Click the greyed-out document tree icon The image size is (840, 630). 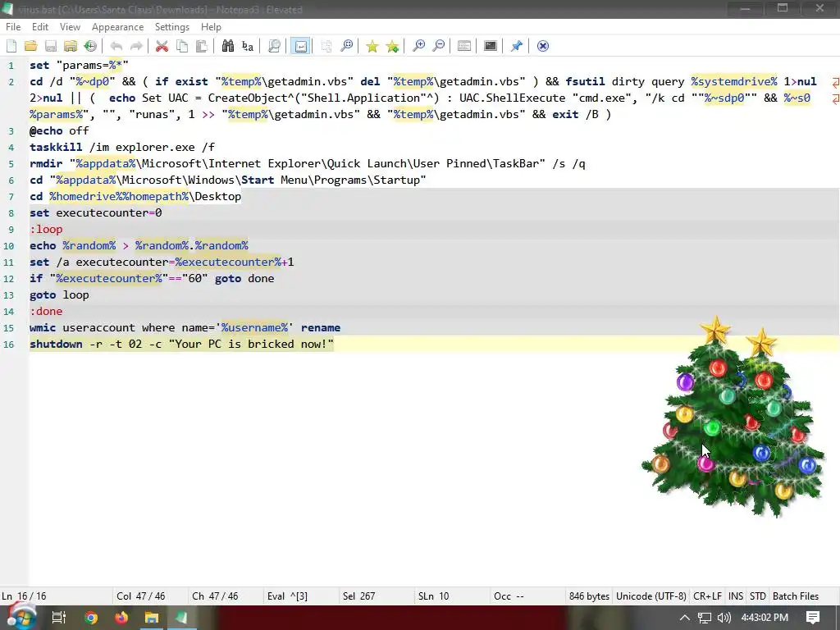(x=326, y=46)
